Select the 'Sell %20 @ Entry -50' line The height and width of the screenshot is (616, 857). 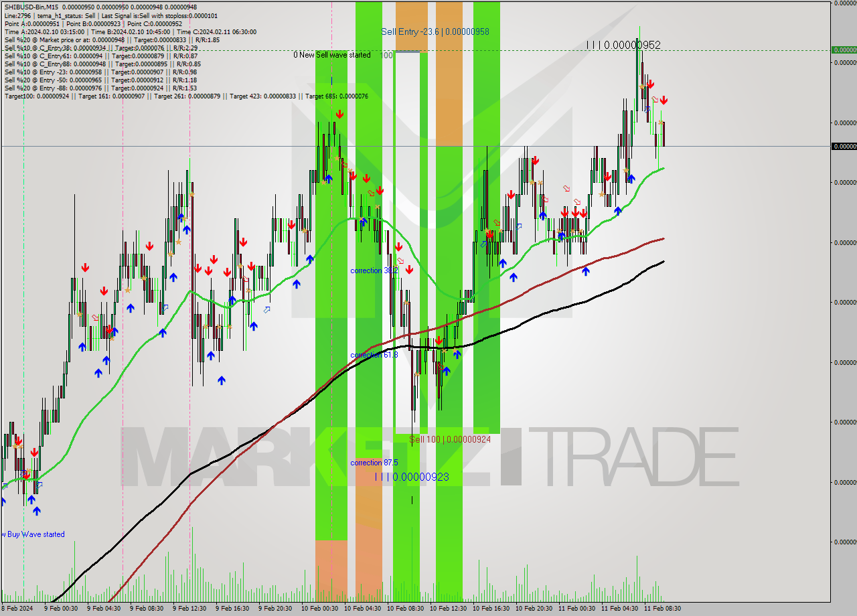coord(100,80)
